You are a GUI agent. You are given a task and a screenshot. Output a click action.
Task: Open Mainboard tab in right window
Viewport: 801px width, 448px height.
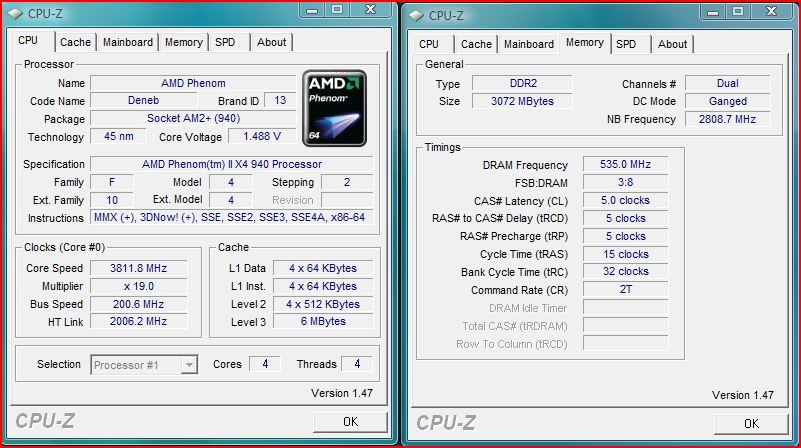[529, 44]
